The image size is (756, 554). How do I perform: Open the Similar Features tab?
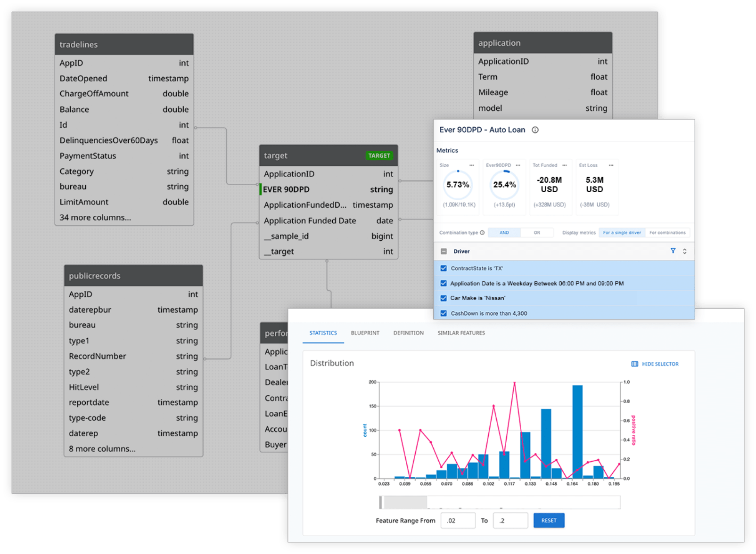(x=461, y=333)
